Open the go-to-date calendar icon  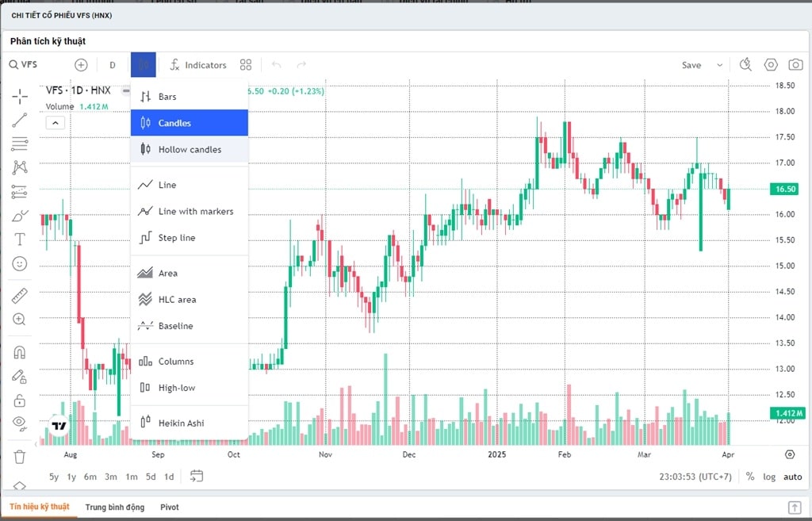pos(197,476)
